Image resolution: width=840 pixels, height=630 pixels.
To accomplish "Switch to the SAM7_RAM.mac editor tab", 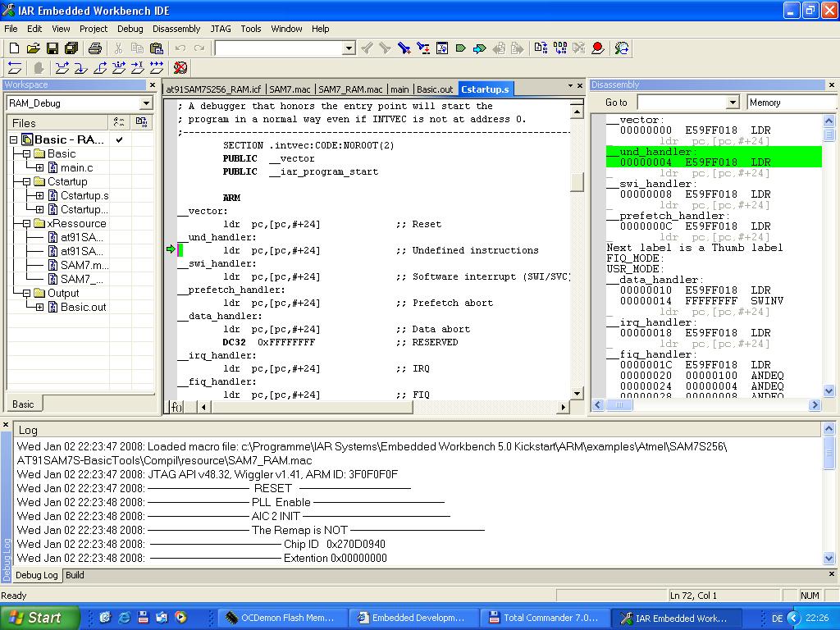I will coord(350,89).
